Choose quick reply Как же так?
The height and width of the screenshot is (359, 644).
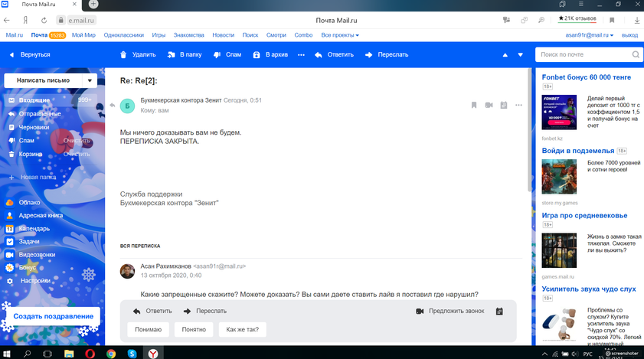(x=242, y=329)
